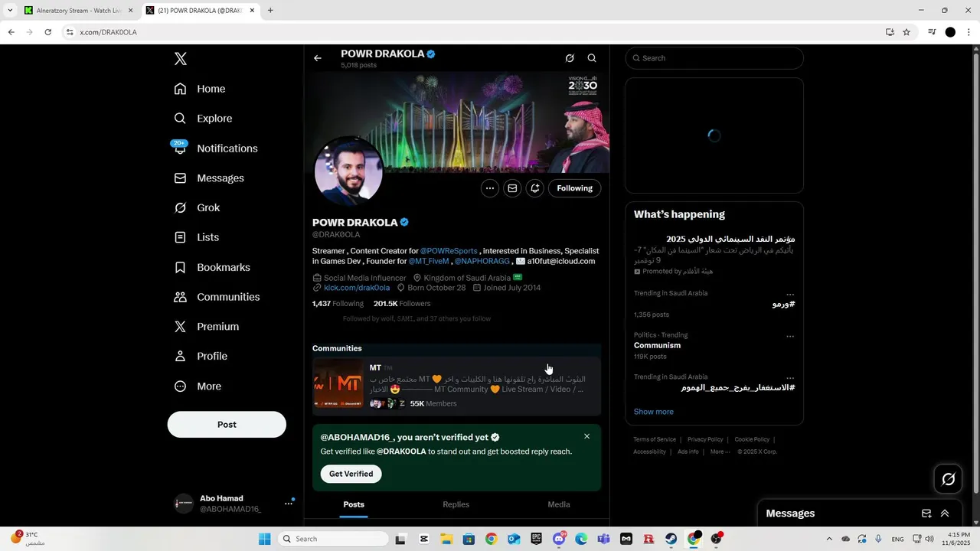The image size is (980, 551).
Task: Open Lists in sidebar
Action: (197, 237)
